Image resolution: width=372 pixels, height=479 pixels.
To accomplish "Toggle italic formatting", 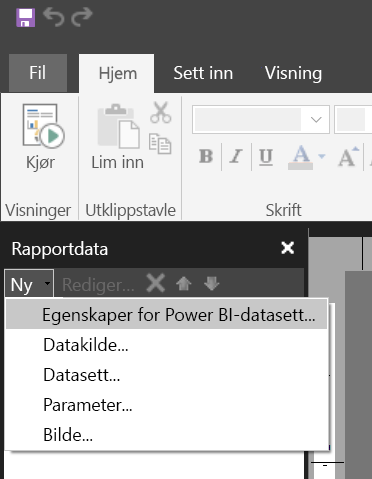I will tap(236, 156).
